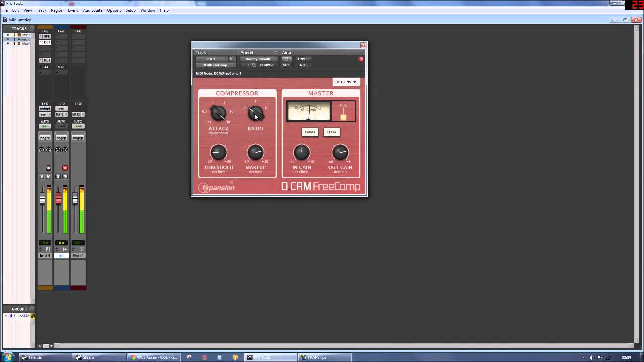
Task: Open the plugin settings select icon
Action: [254, 65]
